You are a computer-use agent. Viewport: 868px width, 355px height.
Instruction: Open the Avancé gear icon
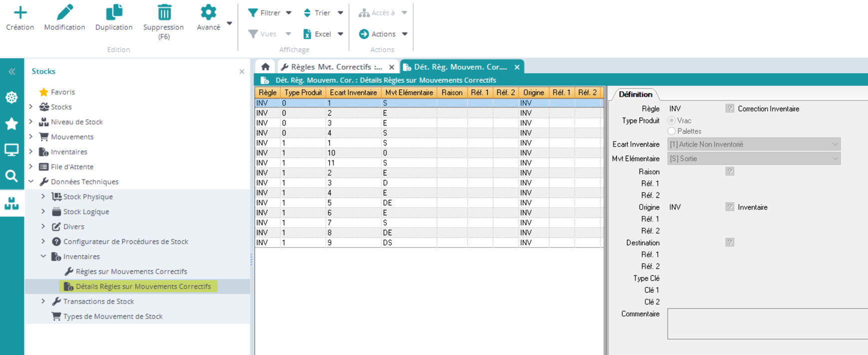coord(208,12)
